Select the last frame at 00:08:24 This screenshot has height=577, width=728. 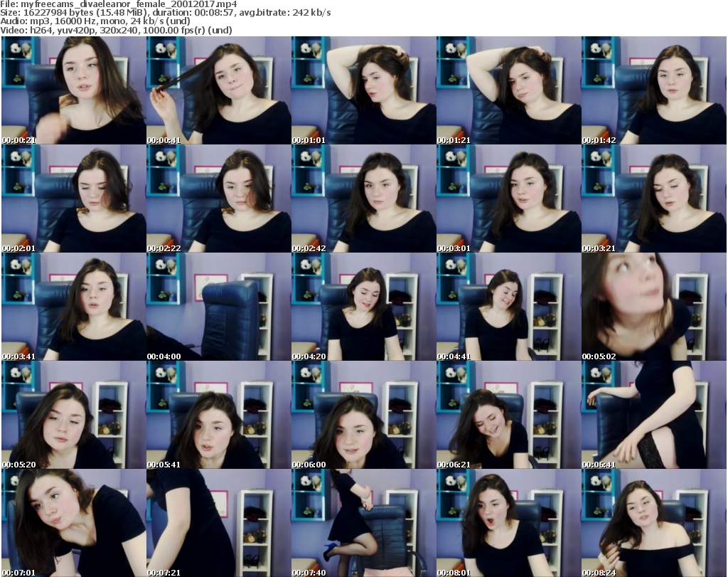[x=653, y=523]
